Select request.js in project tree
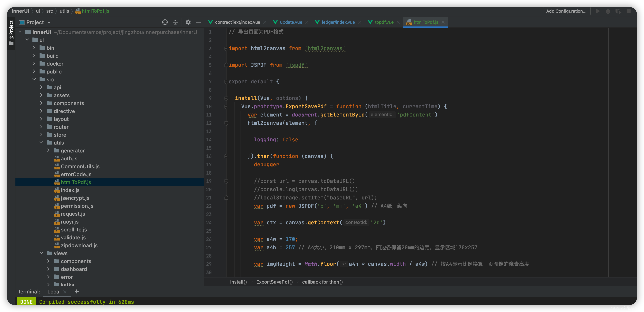The image size is (644, 312). coord(73,214)
